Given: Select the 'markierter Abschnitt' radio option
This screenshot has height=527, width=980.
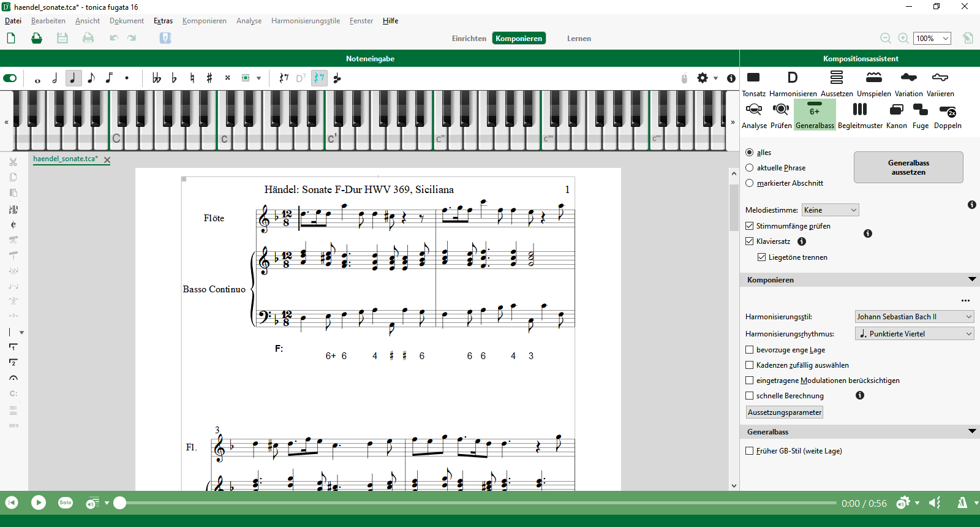Looking at the screenshot, I should click(749, 183).
